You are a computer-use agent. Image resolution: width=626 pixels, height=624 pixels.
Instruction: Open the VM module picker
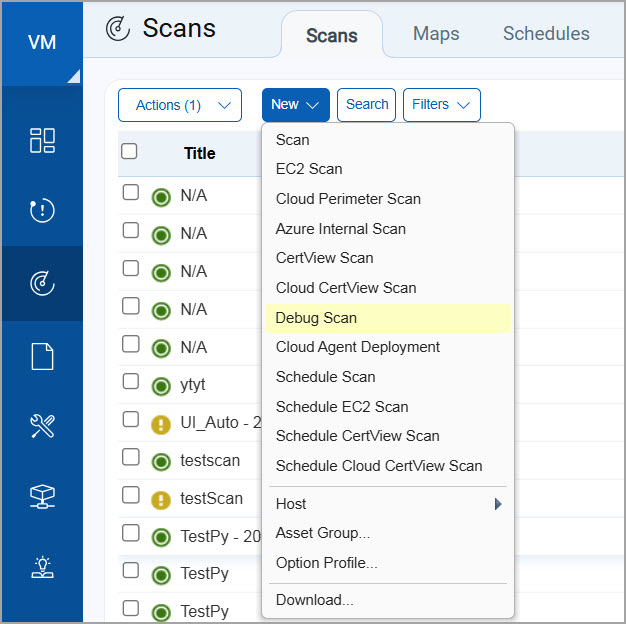pyautogui.click(x=42, y=43)
